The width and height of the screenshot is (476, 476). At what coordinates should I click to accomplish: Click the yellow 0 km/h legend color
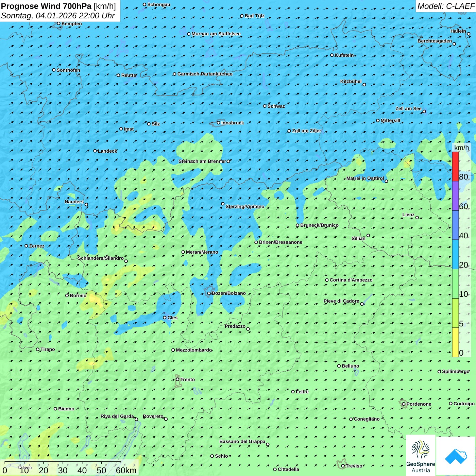tap(455, 342)
